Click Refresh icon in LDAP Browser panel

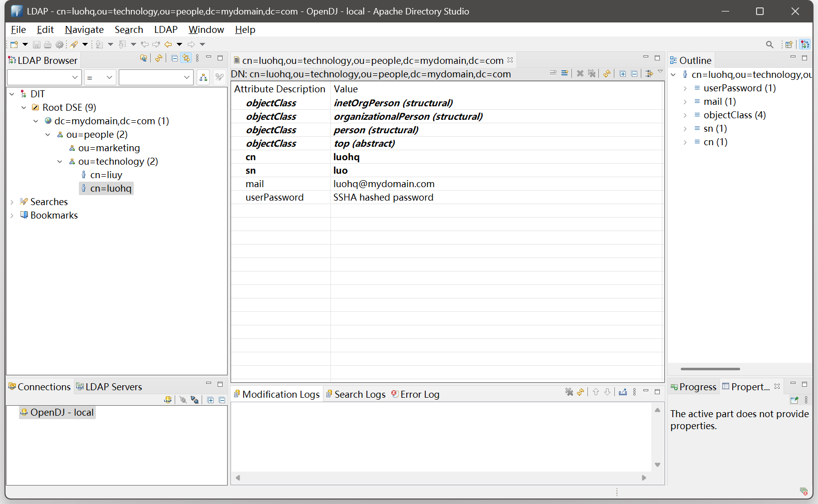click(x=159, y=58)
